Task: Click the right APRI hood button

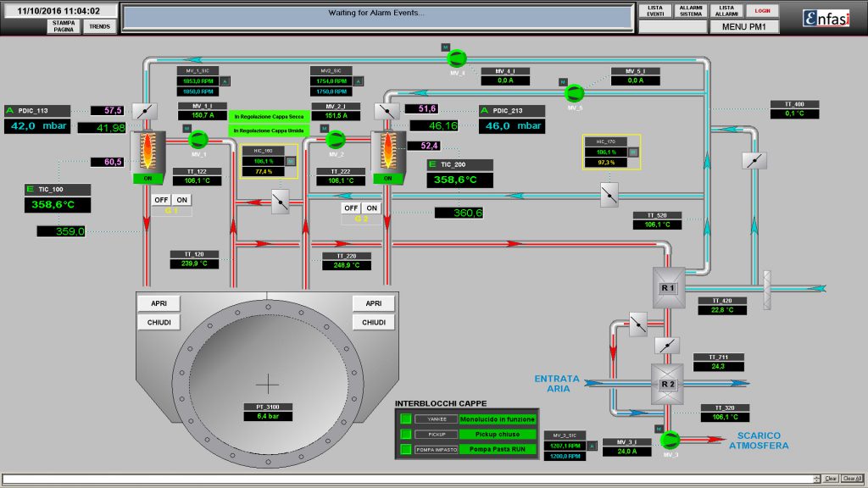Action: (x=374, y=303)
